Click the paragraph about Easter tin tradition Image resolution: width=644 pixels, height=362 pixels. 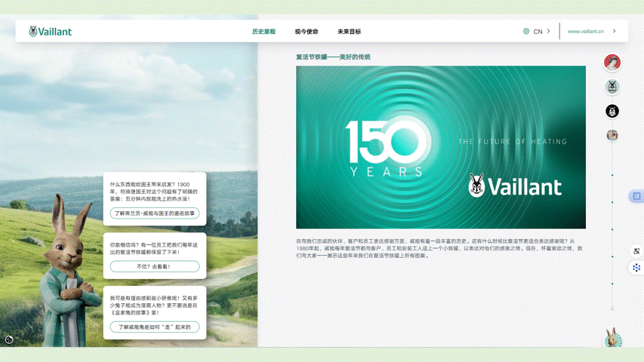(x=439, y=248)
